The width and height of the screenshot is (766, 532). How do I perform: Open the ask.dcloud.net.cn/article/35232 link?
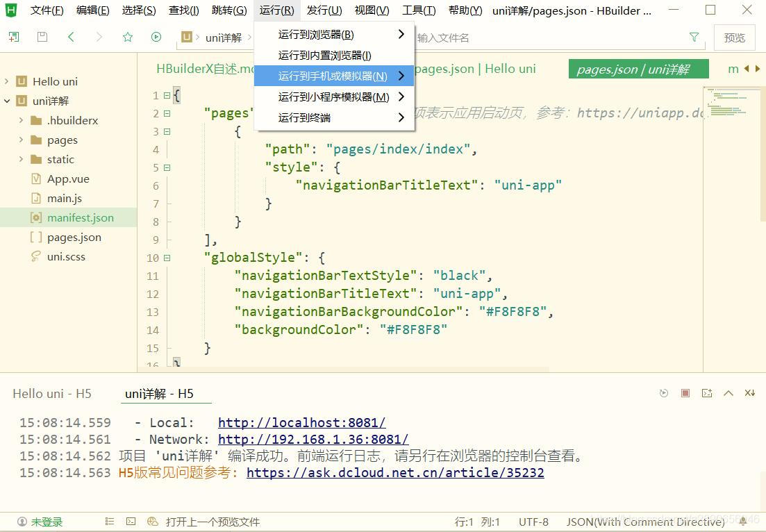(395, 472)
